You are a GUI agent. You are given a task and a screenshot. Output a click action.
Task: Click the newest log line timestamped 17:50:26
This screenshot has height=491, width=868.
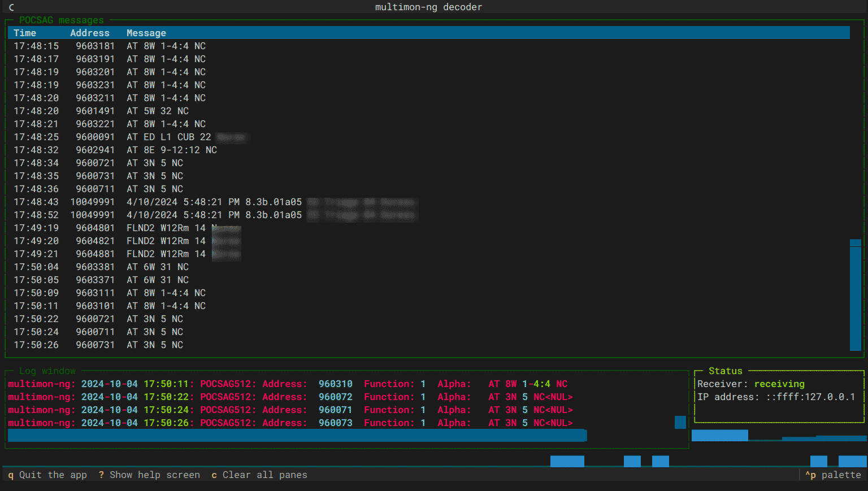click(283, 423)
